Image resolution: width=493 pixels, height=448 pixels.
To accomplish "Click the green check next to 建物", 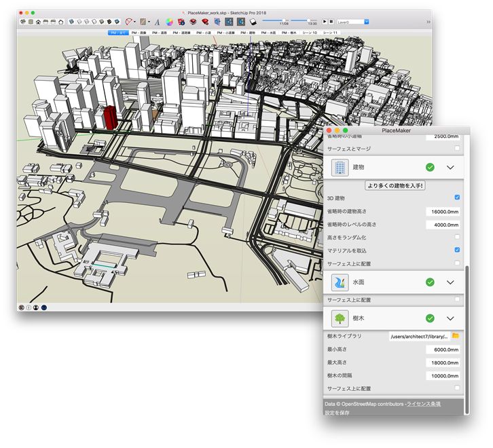I will point(430,167).
